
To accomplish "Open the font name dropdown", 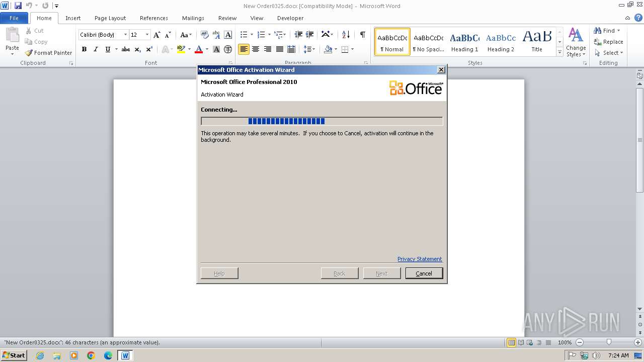I will pyautogui.click(x=125, y=35).
